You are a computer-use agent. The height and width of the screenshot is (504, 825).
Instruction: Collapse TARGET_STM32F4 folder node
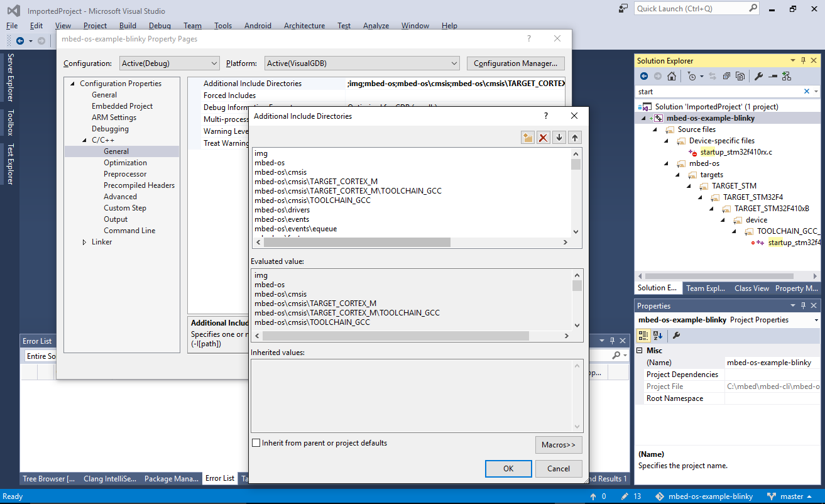[x=700, y=197]
